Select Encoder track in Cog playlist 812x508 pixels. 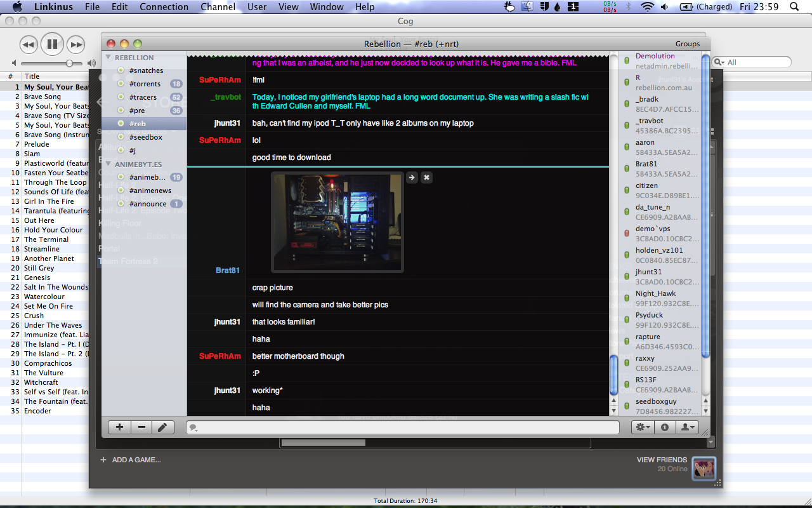37,411
